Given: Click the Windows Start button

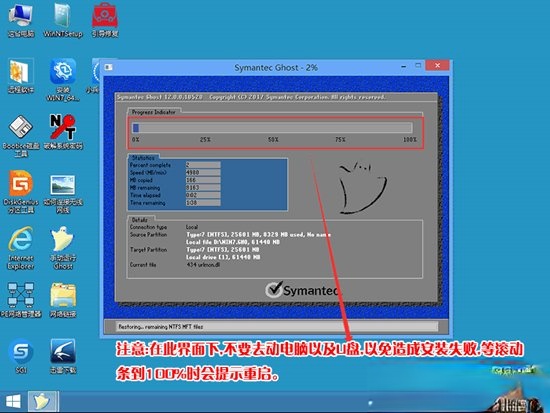Looking at the screenshot, I should click(x=13, y=401).
